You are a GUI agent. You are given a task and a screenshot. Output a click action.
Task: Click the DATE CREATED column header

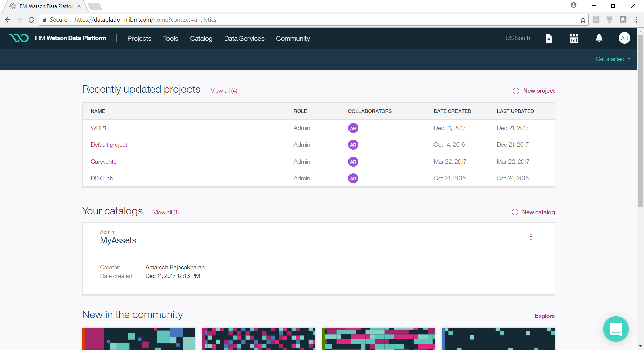click(x=452, y=111)
